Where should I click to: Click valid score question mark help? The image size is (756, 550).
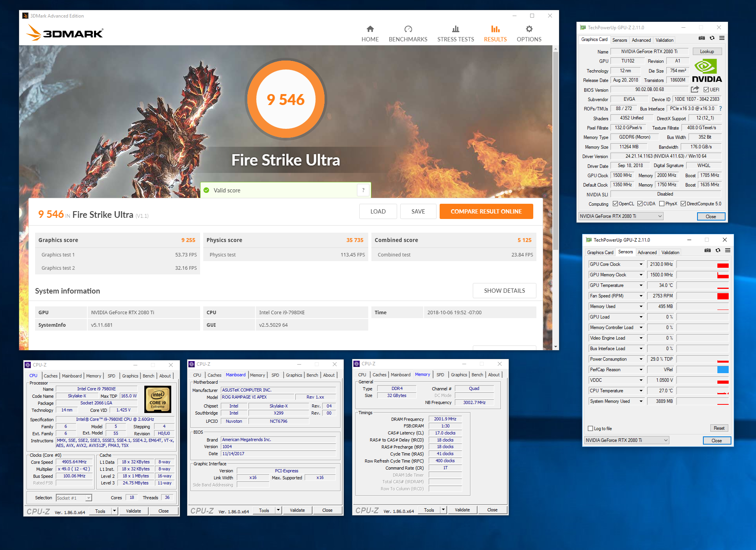pos(363,190)
